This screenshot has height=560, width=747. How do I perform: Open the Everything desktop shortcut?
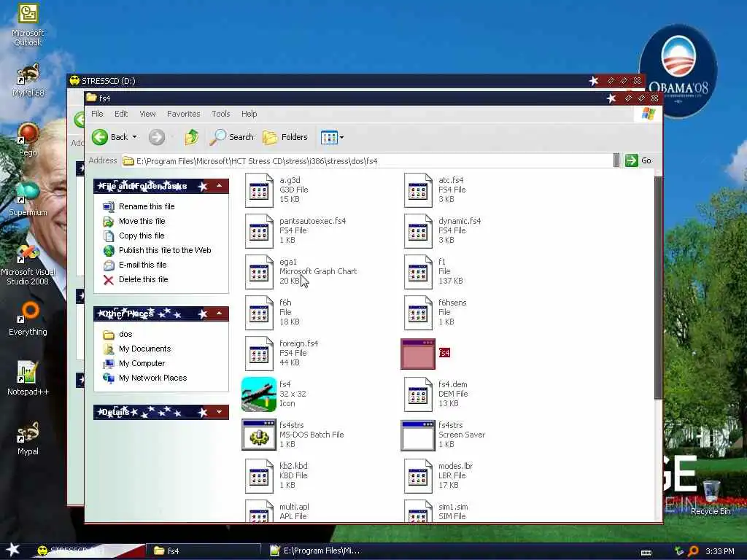(28, 319)
